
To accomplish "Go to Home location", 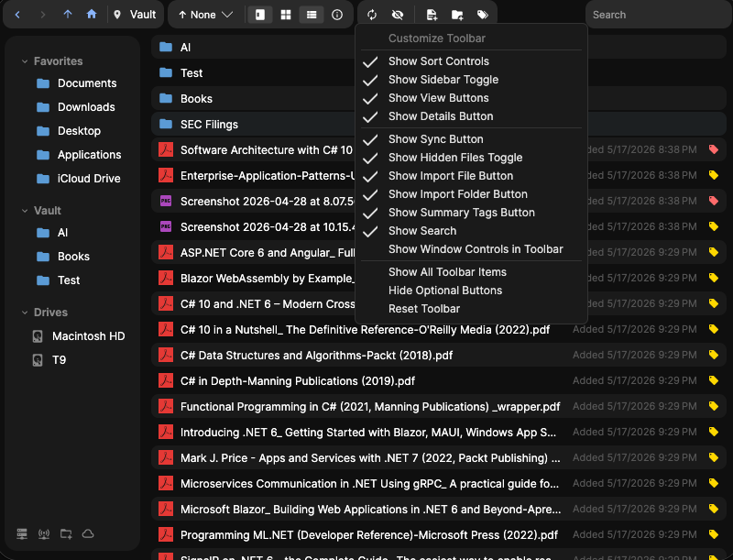I will pos(92,15).
